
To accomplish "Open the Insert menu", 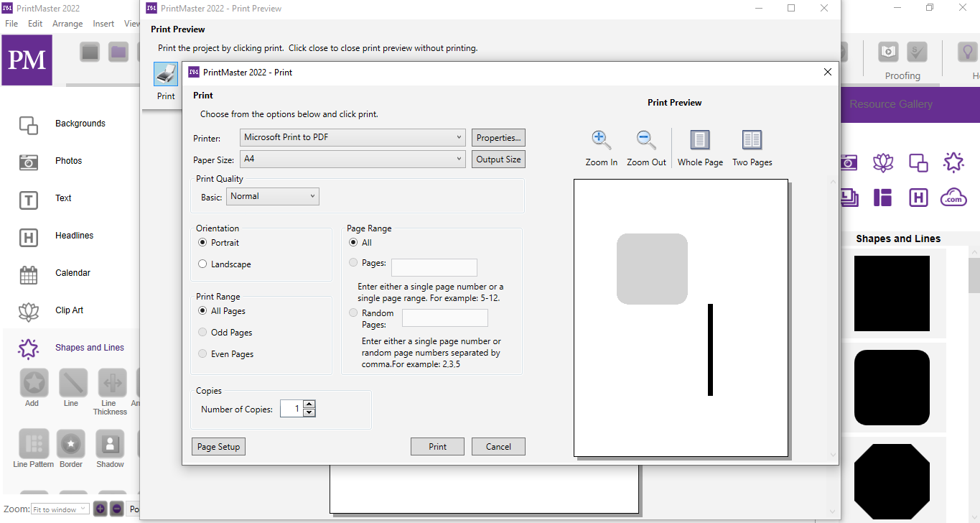I will 103,24.
